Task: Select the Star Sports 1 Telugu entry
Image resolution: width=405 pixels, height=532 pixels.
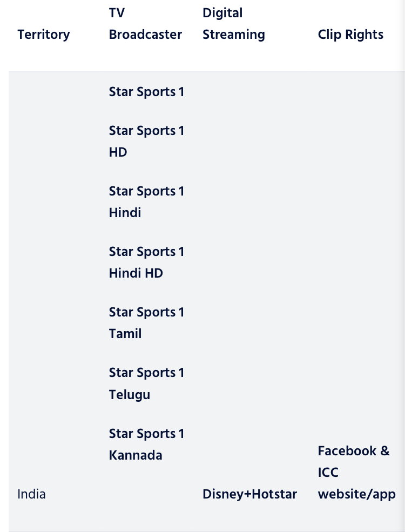Action: (146, 383)
